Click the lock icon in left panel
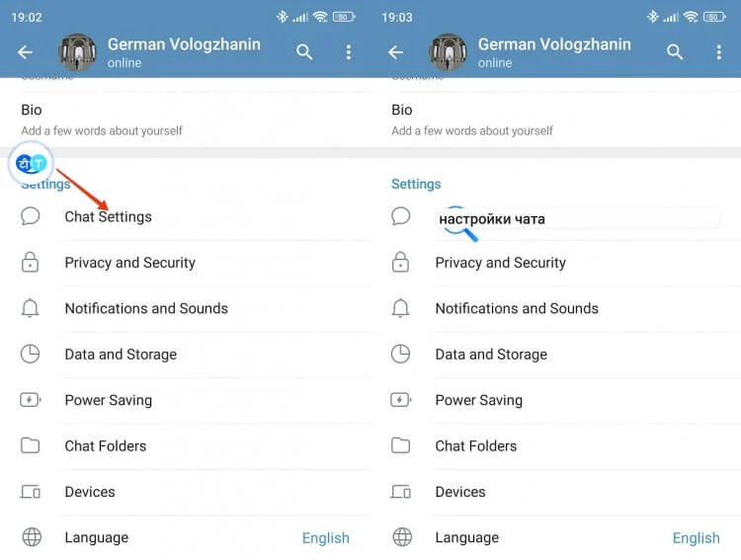This screenshot has height=560, width=741. tap(30, 263)
